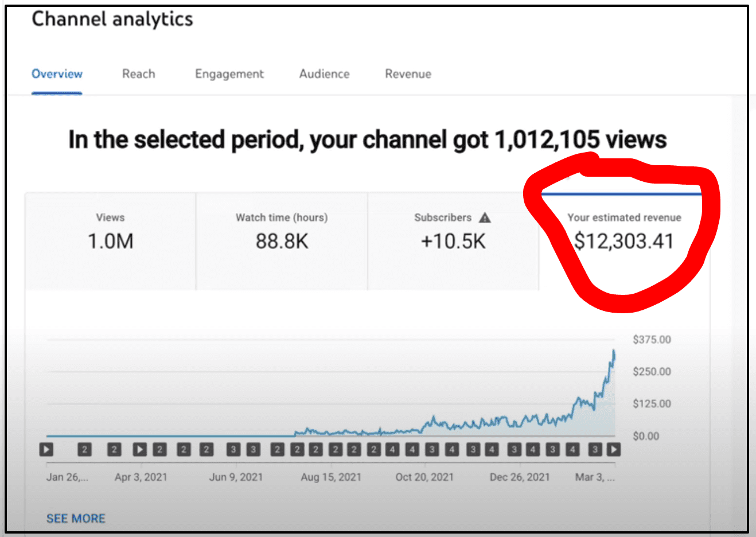Select Your estimated revenue card

pyautogui.click(x=624, y=242)
